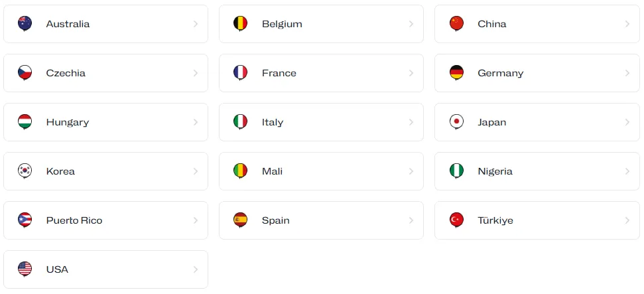Select the Germany country label
Image resolution: width=644 pixels, height=294 pixels.
(x=500, y=73)
